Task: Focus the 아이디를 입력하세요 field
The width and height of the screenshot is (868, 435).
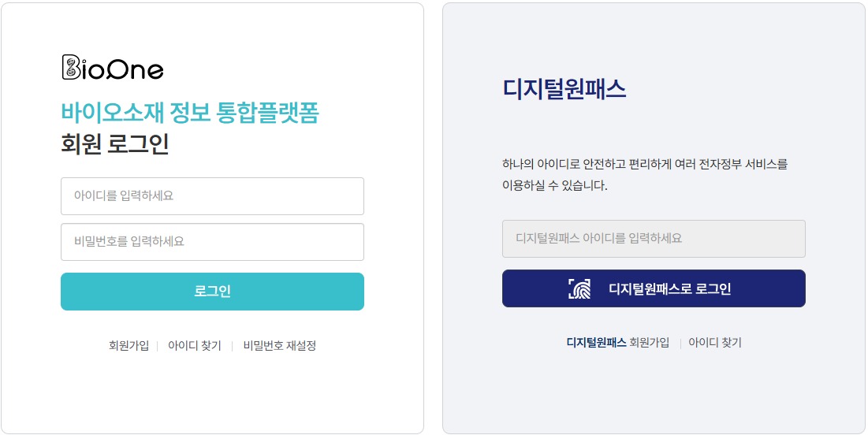Action: point(212,196)
